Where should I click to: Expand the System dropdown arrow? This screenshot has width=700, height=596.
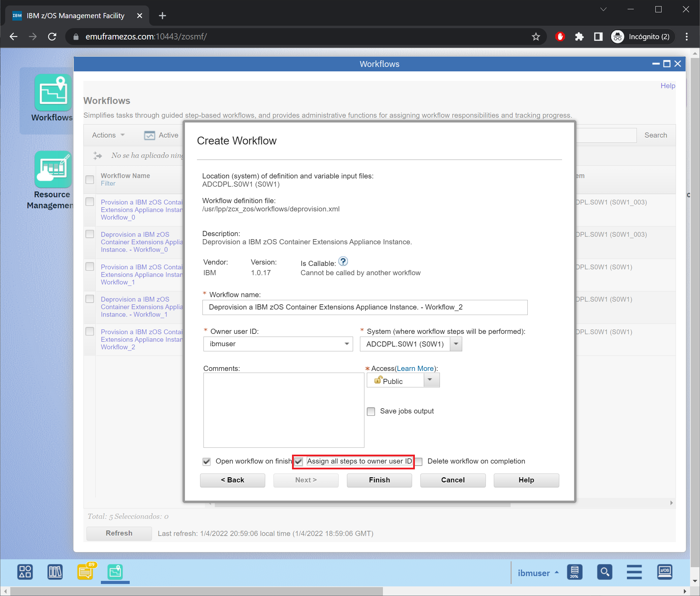point(456,344)
